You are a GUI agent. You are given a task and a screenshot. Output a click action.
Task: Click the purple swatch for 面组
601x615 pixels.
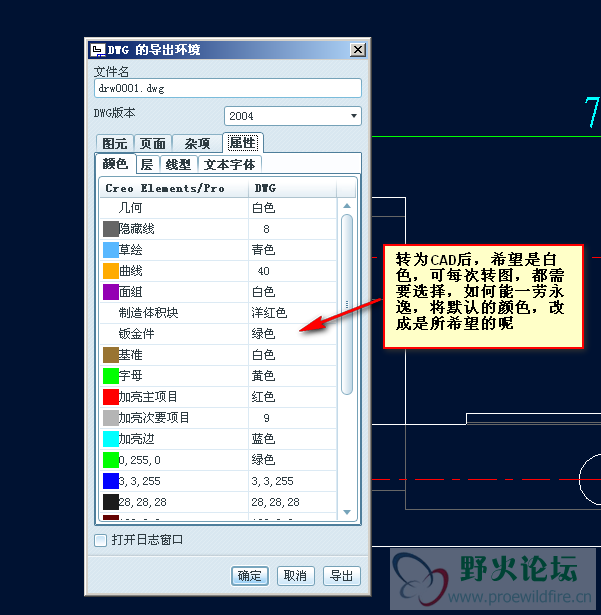(x=111, y=292)
